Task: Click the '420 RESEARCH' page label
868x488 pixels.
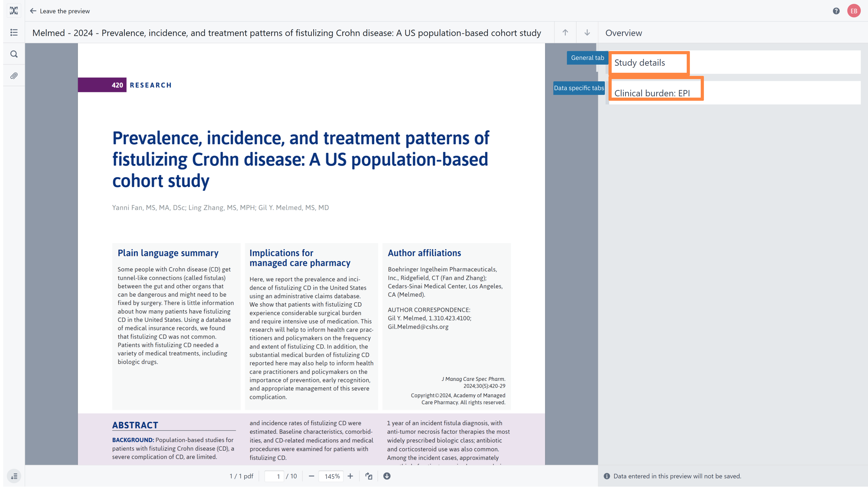Action: pos(125,85)
